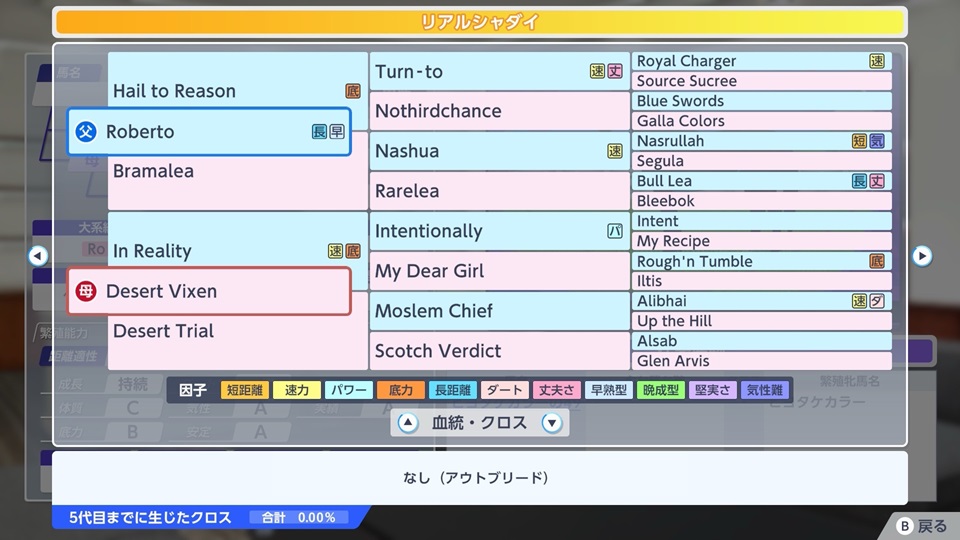Click Bleebok ancestor row
This screenshot has width=960, height=540.
click(x=762, y=201)
